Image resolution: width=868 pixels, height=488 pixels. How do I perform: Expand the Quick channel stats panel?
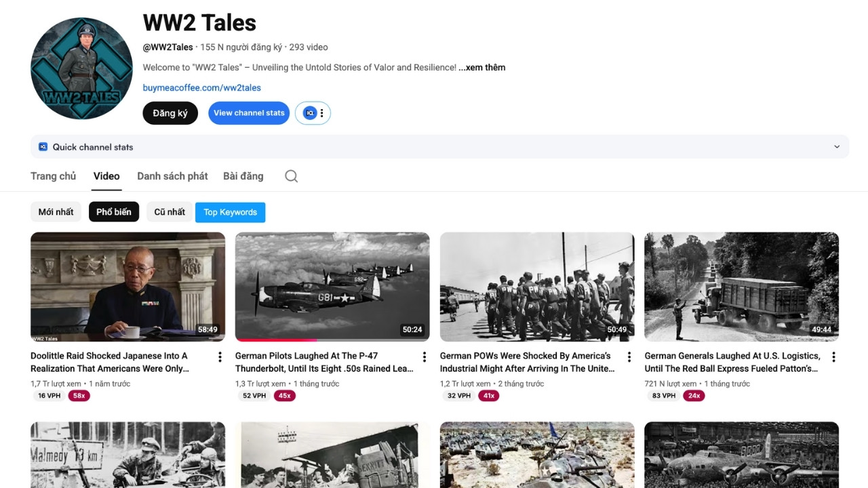click(x=837, y=146)
